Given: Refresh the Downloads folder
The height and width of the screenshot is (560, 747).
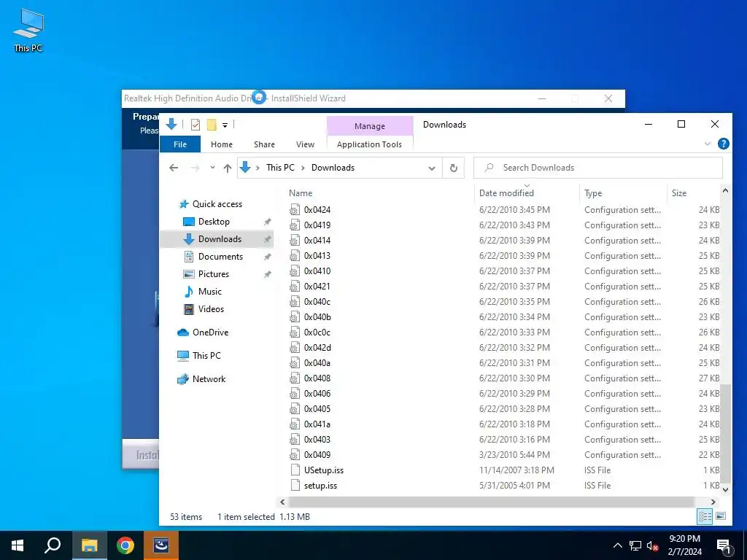Looking at the screenshot, I should 454,168.
